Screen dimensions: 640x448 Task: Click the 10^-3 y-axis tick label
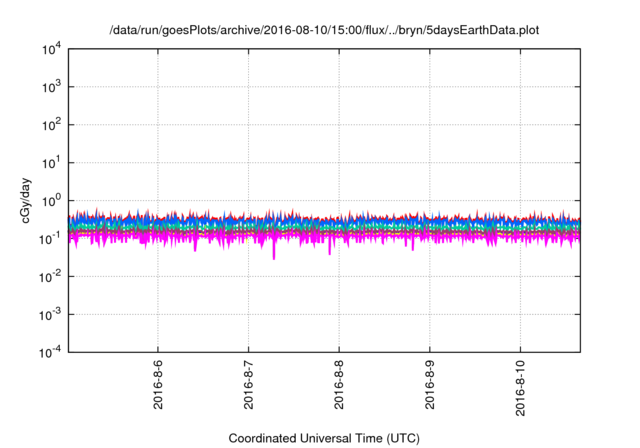[50, 315]
